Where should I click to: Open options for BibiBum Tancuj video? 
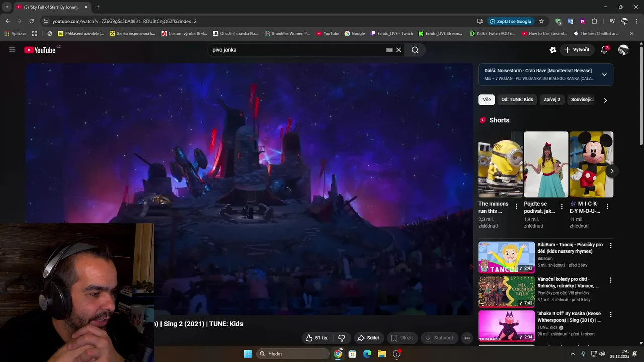coord(611,246)
